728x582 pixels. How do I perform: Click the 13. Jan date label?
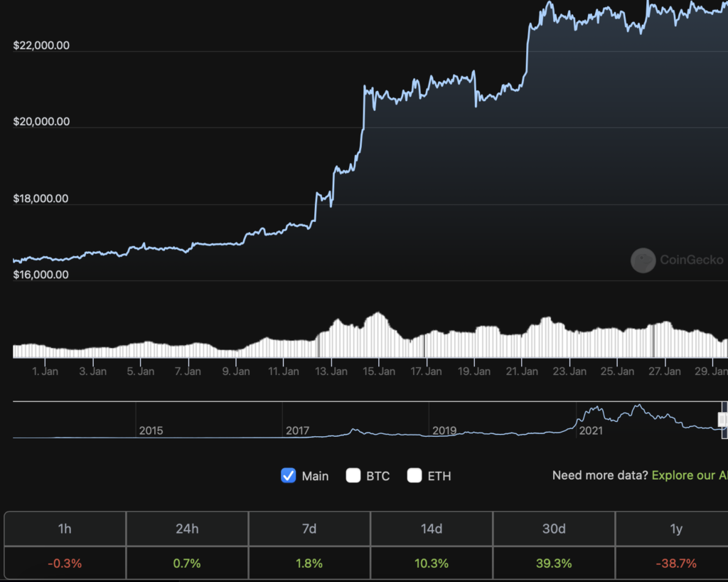(331, 371)
